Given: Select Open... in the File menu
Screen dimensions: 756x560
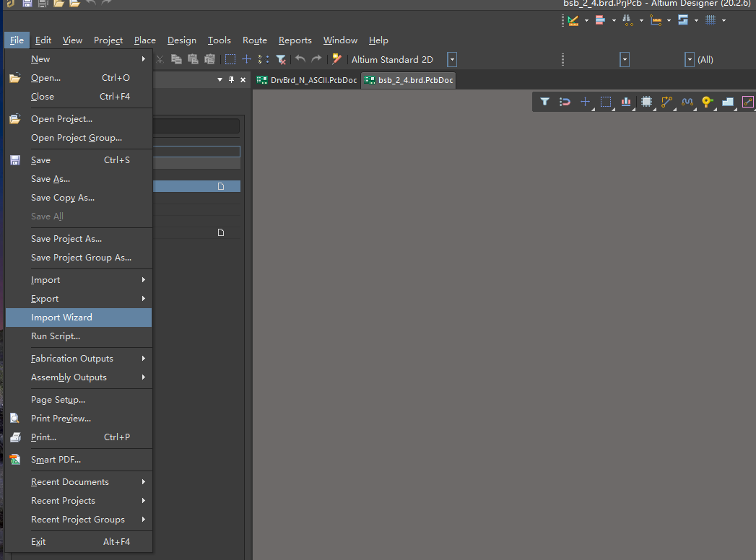Looking at the screenshot, I should coord(79,78).
